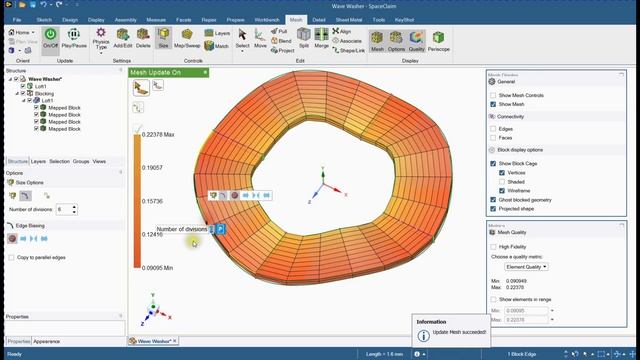Switch to the Sketch ribbon tab
The image size is (640, 360).
pyautogui.click(x=44, y=20)
